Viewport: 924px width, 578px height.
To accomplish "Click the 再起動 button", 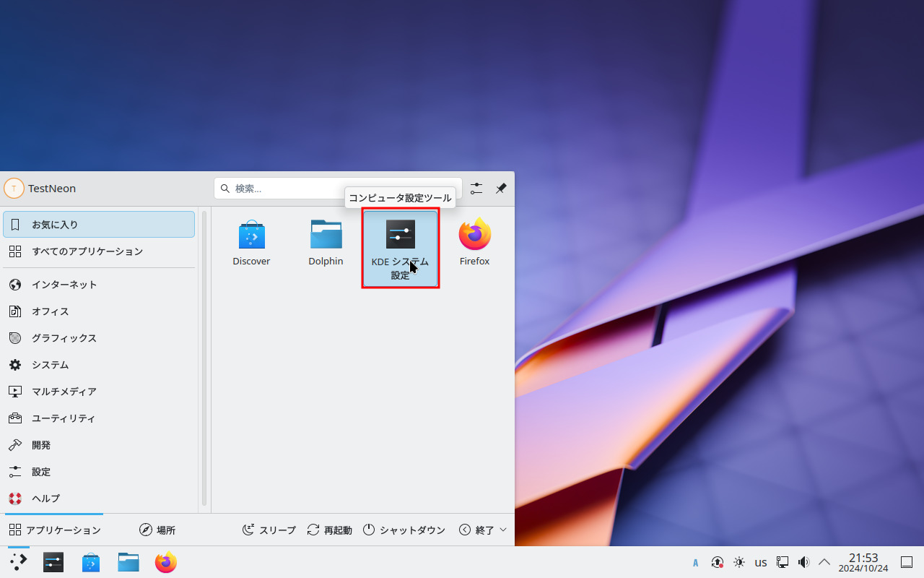I will (x=330, y=530).
